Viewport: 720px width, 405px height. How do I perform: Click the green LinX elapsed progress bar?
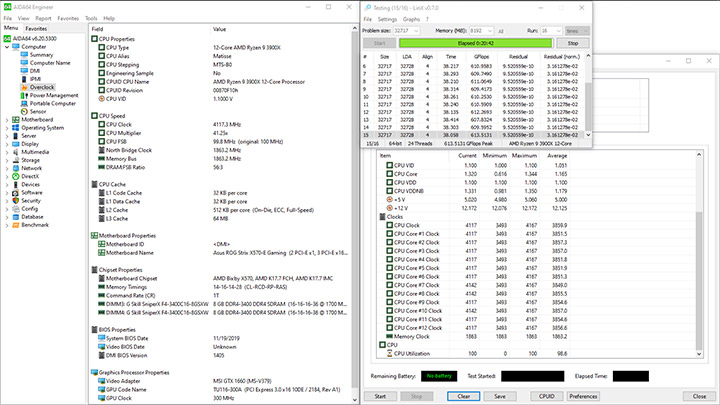(x=476, y=43)
